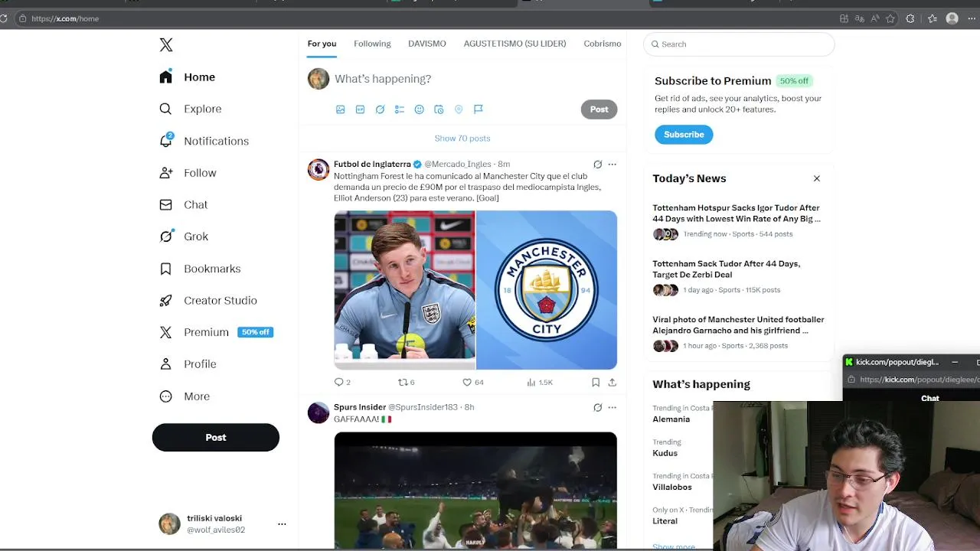980x551 pixels.
Task: Repost the Futbol de Inglaterra post
Action: 406,383
